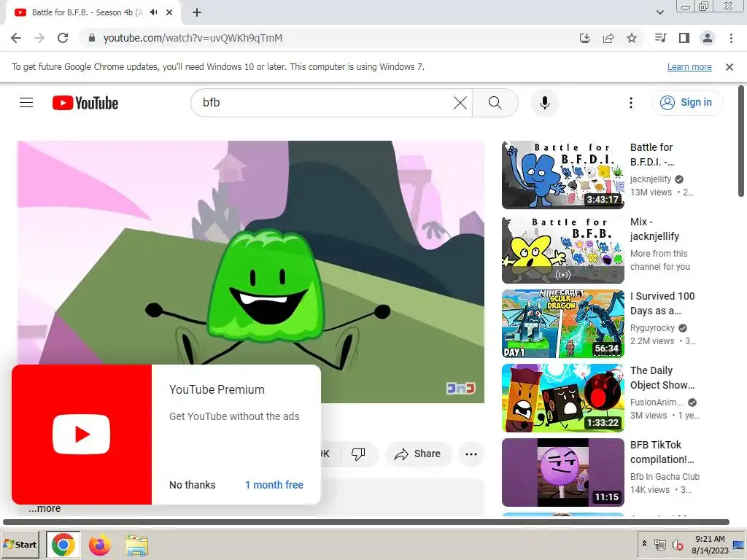This screenshot has width=747, height=560.
Task: Open the Chrome three-dot menu
Action: coord(731,38)
